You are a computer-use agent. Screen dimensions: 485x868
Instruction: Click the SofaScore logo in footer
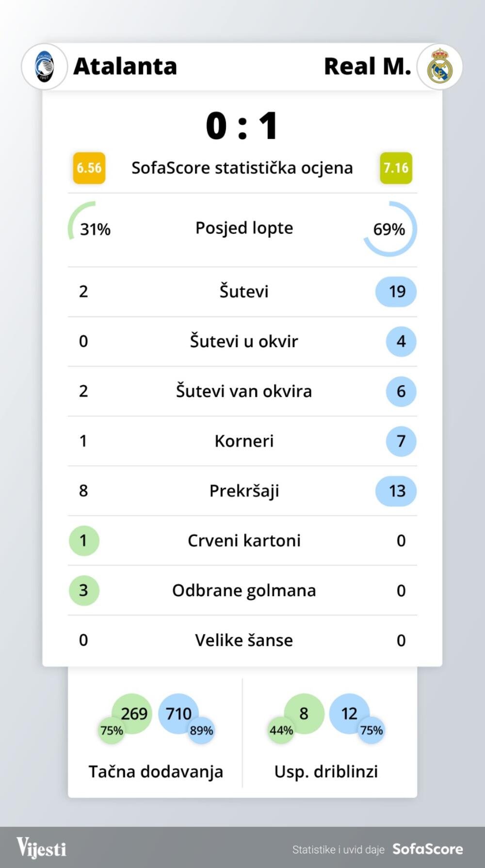coord(427,849)
